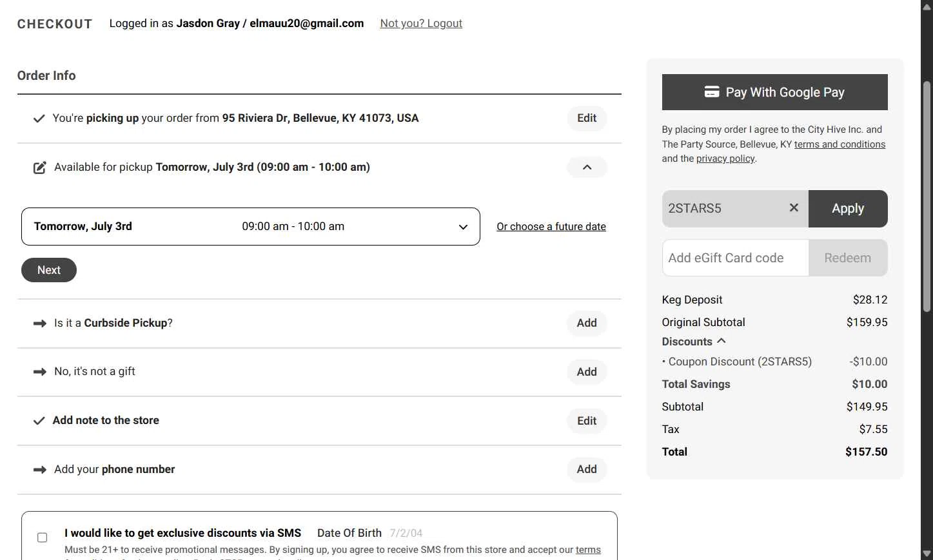Click the arrow icon beside No, it's not a gift

point(39,372)
